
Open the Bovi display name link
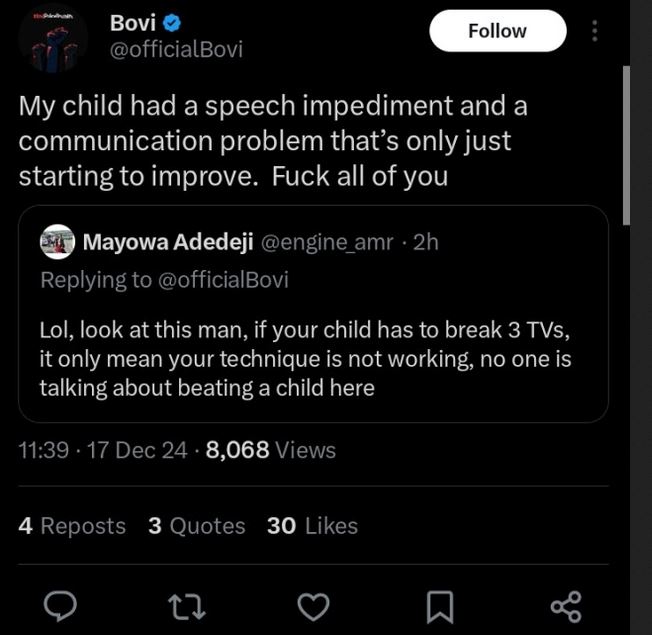(x=132, y=23)
